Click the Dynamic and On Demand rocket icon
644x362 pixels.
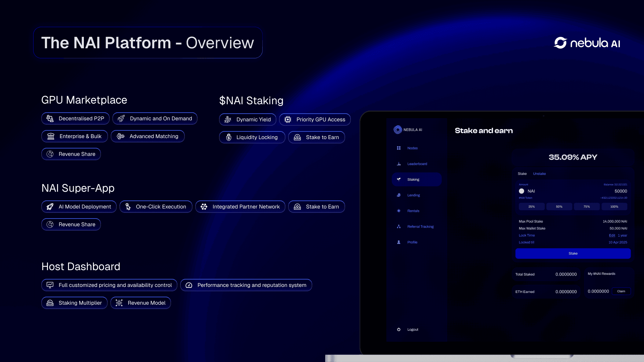click(x=121, y=119)
